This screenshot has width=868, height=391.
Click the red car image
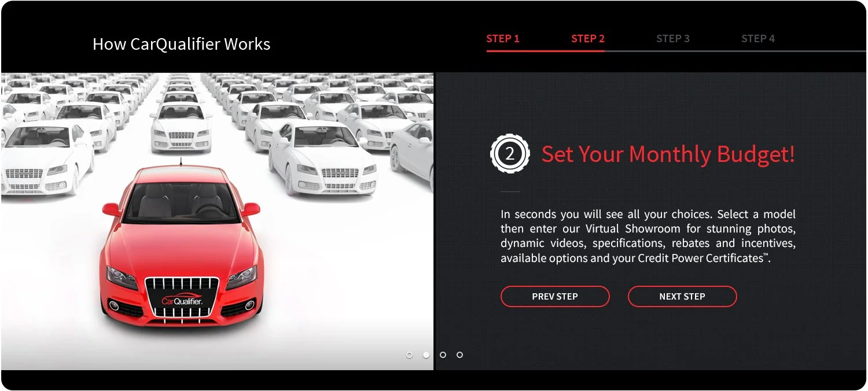(x=181, y=246)
